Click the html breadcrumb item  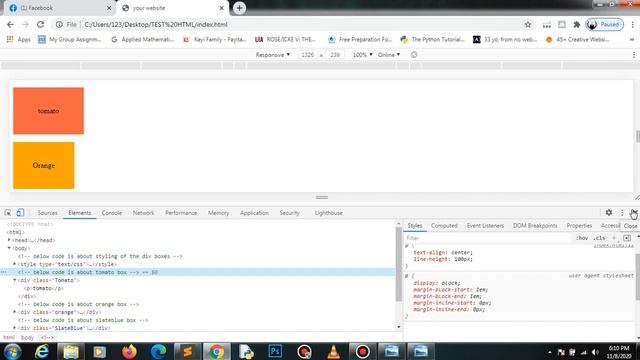tap(9, 338)
